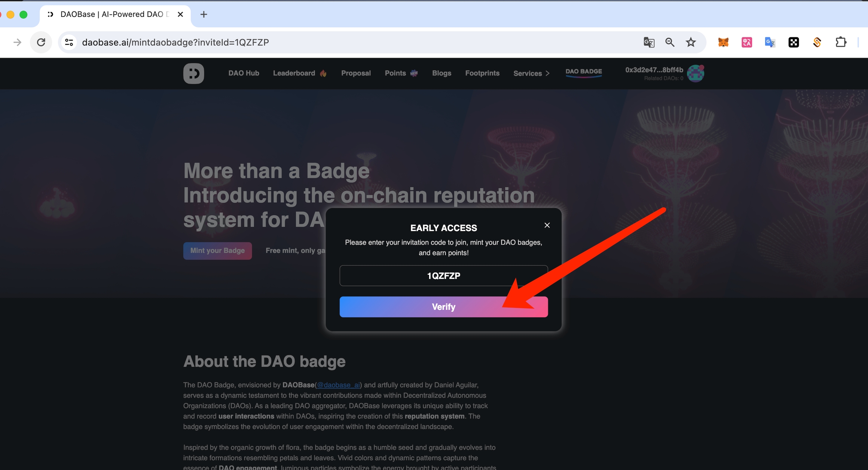Expand the Services menu chevron
Image resolution: width=868 pixels, height=470 pixels.
(547, 73)
